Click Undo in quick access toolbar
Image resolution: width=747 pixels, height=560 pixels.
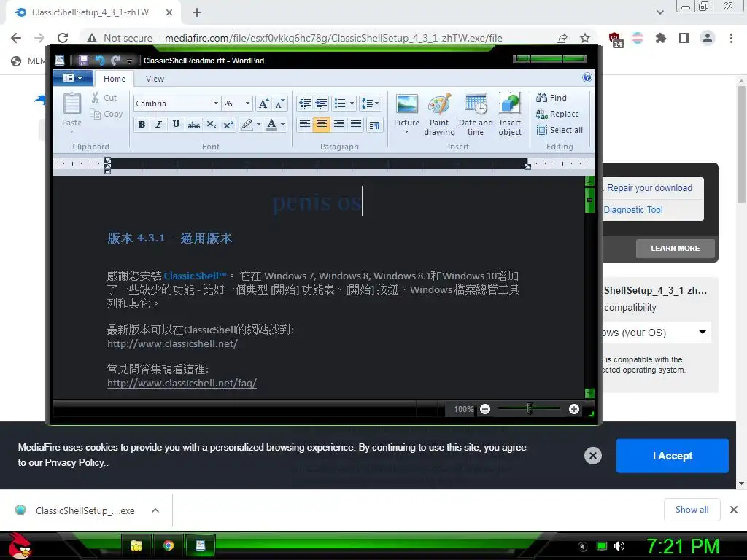[x=99, y=61]
